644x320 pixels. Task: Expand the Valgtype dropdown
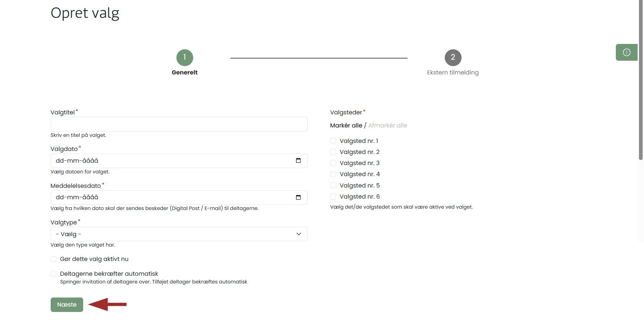[x=178, y=234]
